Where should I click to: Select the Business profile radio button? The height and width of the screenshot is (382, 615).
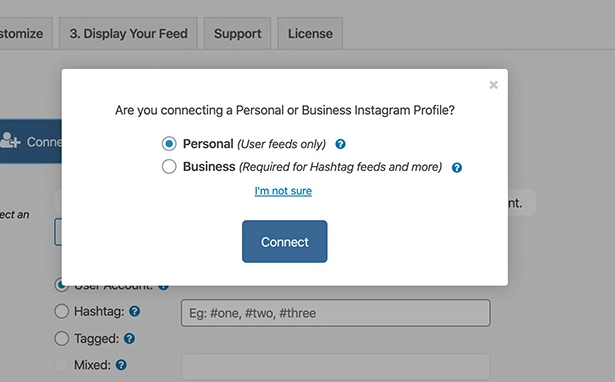(x=169, y=166)
